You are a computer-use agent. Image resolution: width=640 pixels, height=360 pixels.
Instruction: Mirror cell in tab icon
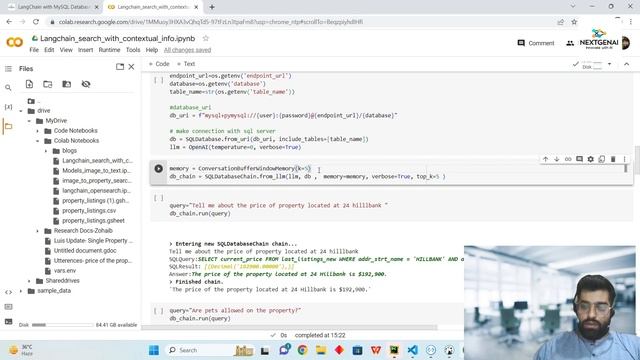[602, 159]
